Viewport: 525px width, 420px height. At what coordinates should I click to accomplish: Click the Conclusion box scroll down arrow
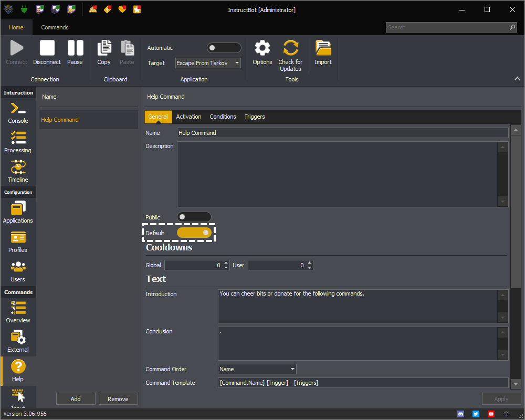point(502,355)
